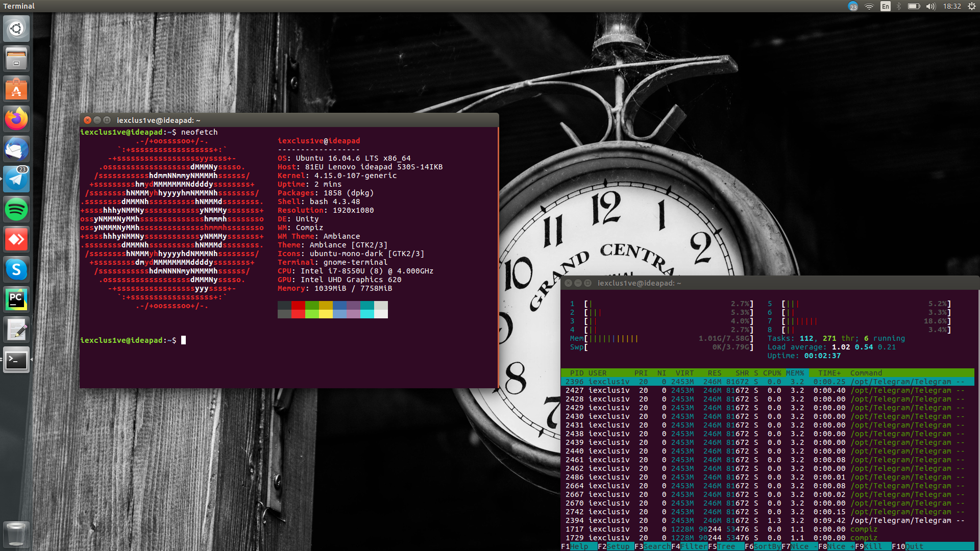Viewport: 980px width, 551px height.
Task: Click the CPU 7 usage bar in htop
Action: [860, 321]
